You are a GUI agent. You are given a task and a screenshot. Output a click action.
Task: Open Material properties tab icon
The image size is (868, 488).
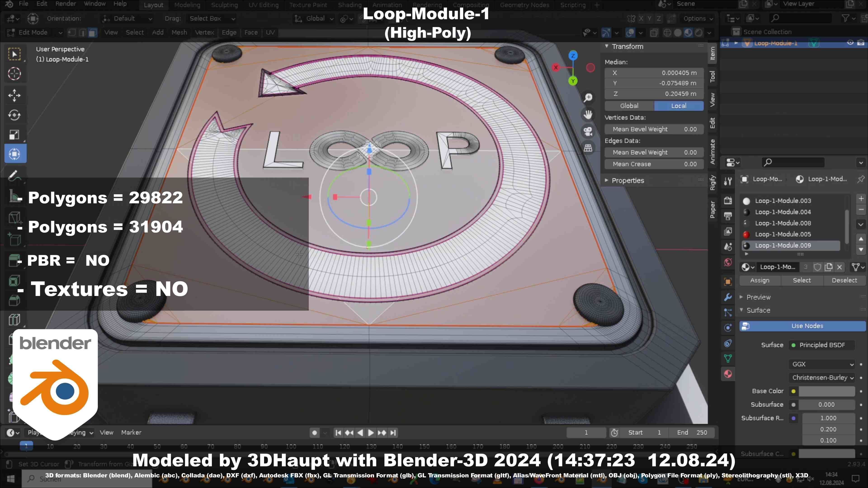(728, 374)
